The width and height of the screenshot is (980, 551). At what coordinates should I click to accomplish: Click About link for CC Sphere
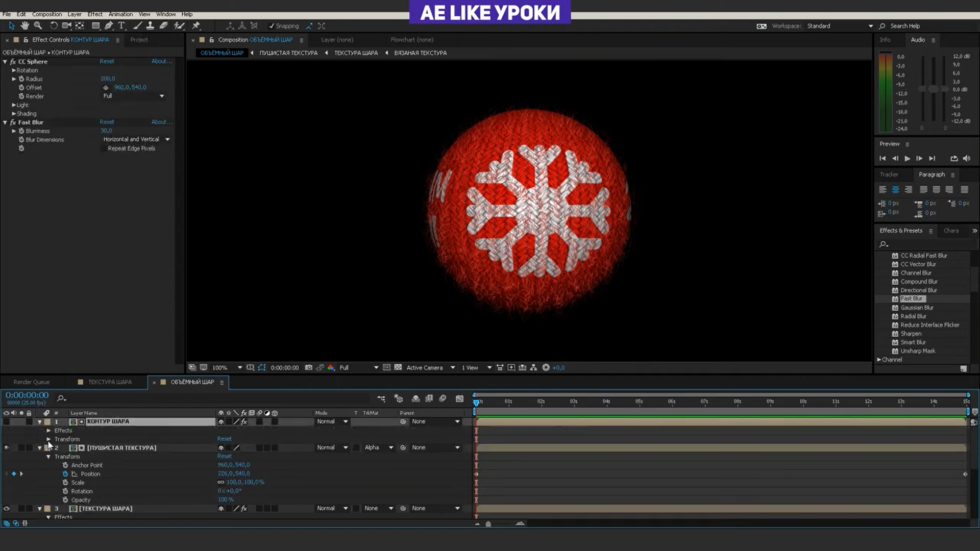click(x=161, y=61)
